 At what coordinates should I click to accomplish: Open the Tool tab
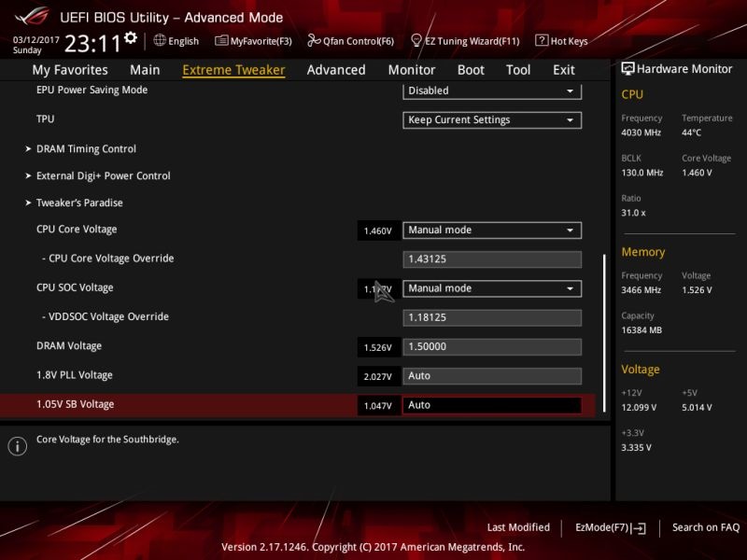[518, 70]
